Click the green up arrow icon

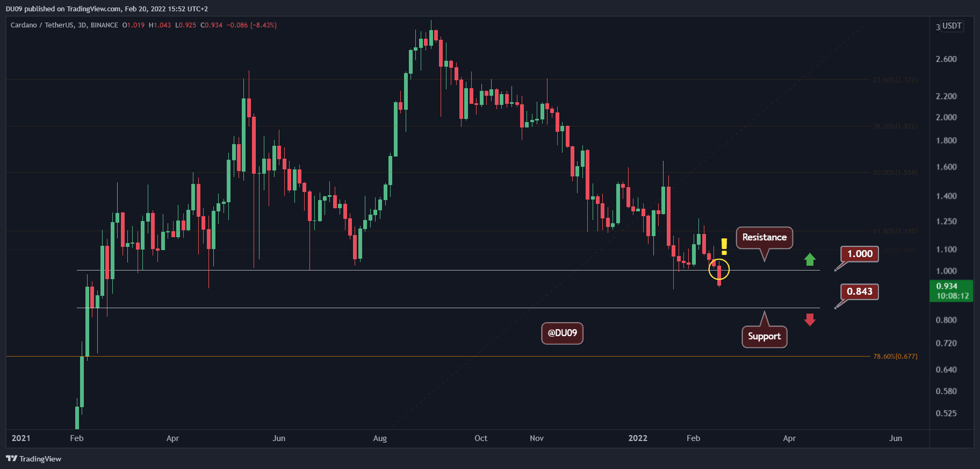pyautogui.click(x=810, y=260)
